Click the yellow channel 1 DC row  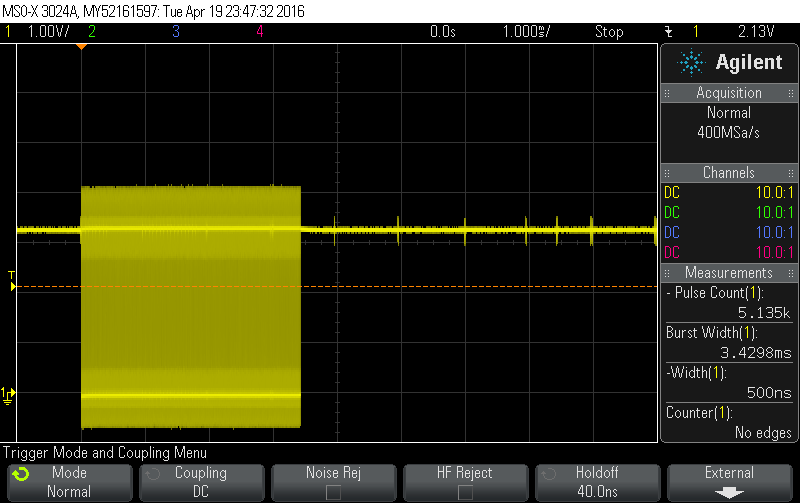[x=729, y=193]
